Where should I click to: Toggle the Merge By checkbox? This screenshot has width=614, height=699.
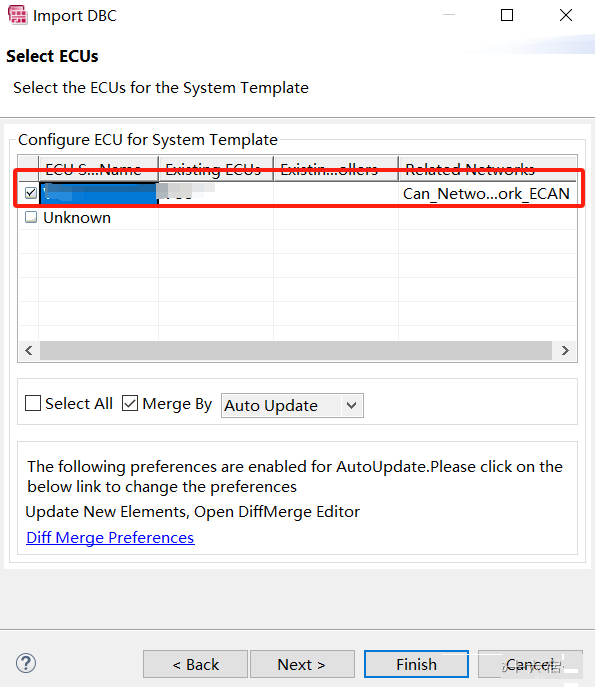tap(130, 404)
